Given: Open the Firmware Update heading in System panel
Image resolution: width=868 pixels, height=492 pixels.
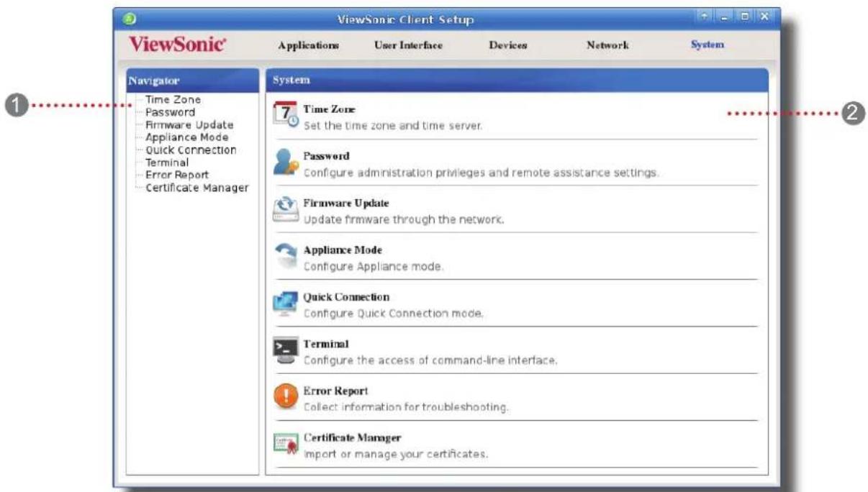Looking at the screenshot, I should tap(345, 204).
